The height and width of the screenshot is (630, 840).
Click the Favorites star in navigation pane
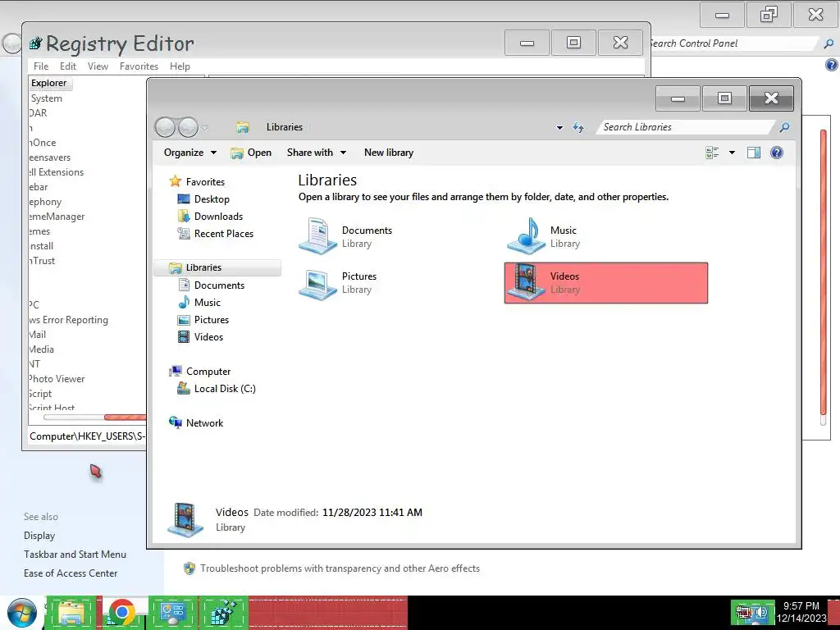pyautogui.click(x=176, y=181)
